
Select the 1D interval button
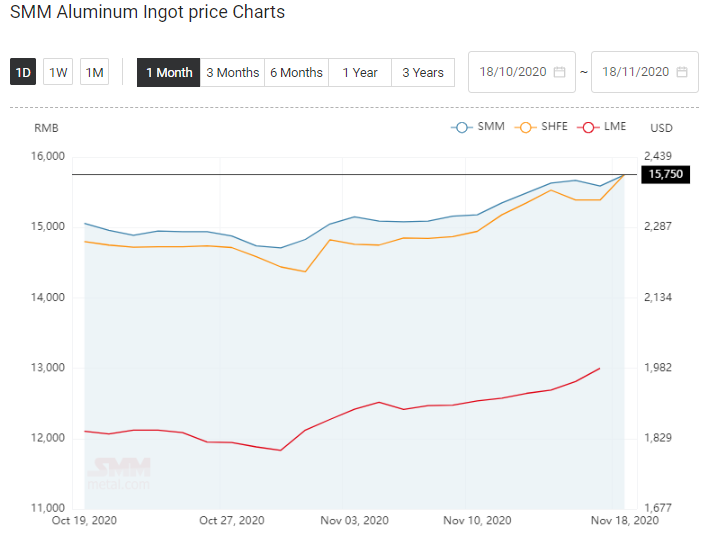point(23,72)
